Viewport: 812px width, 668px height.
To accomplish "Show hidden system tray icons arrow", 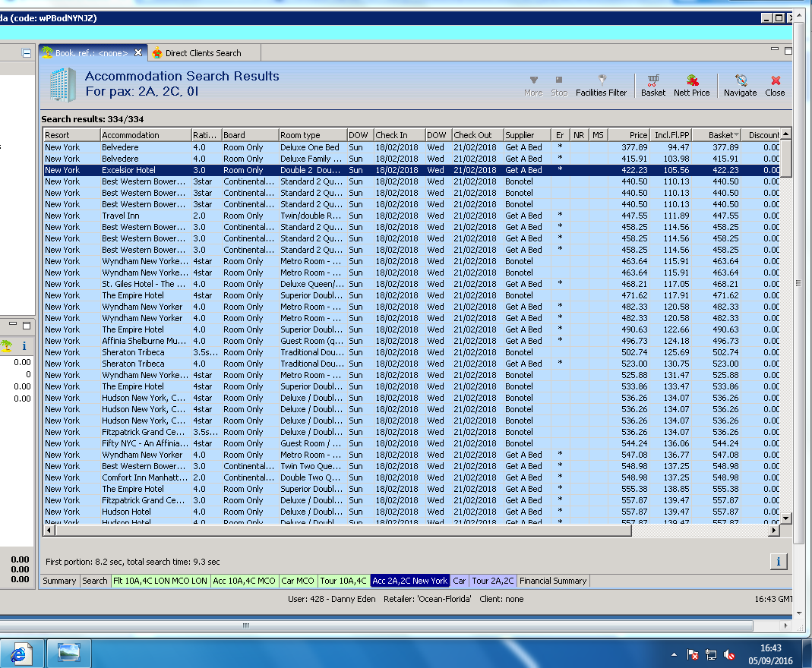I will tap(674, 654).
